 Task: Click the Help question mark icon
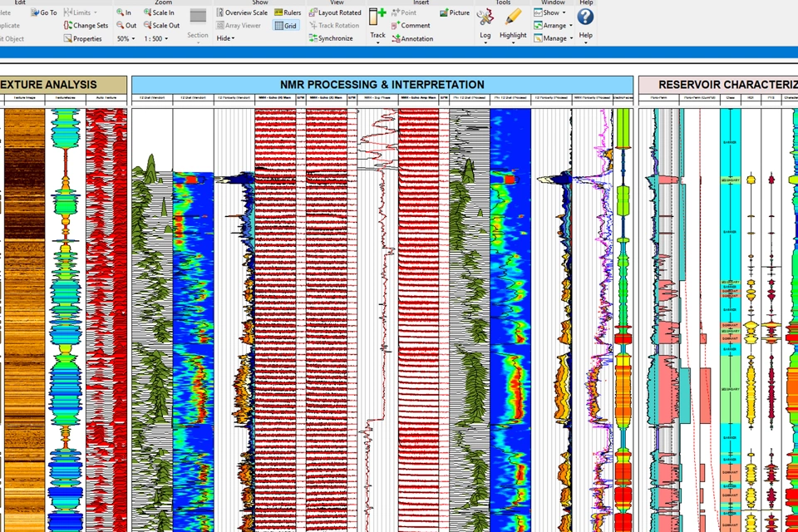pos(585,17)
